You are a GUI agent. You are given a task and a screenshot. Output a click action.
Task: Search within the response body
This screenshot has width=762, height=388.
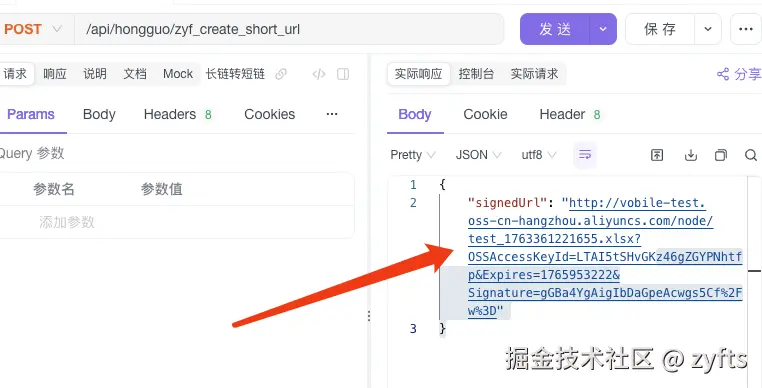click(x=751, y=155)
